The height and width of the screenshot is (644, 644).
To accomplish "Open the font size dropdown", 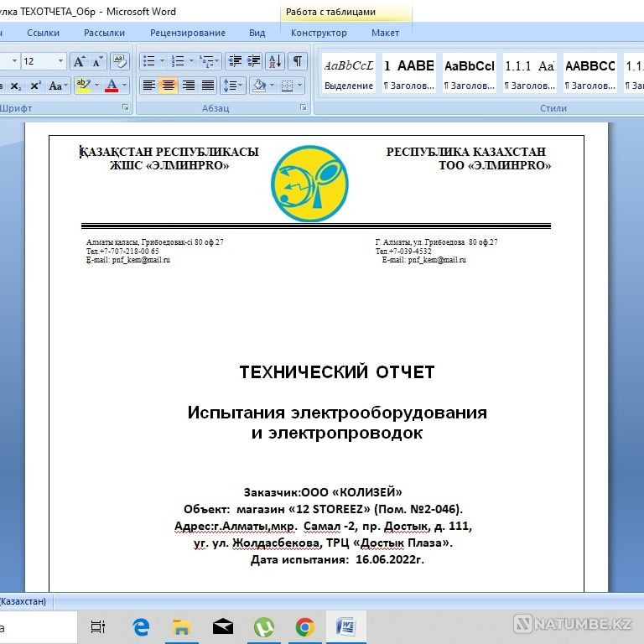I will click(60, 61).
